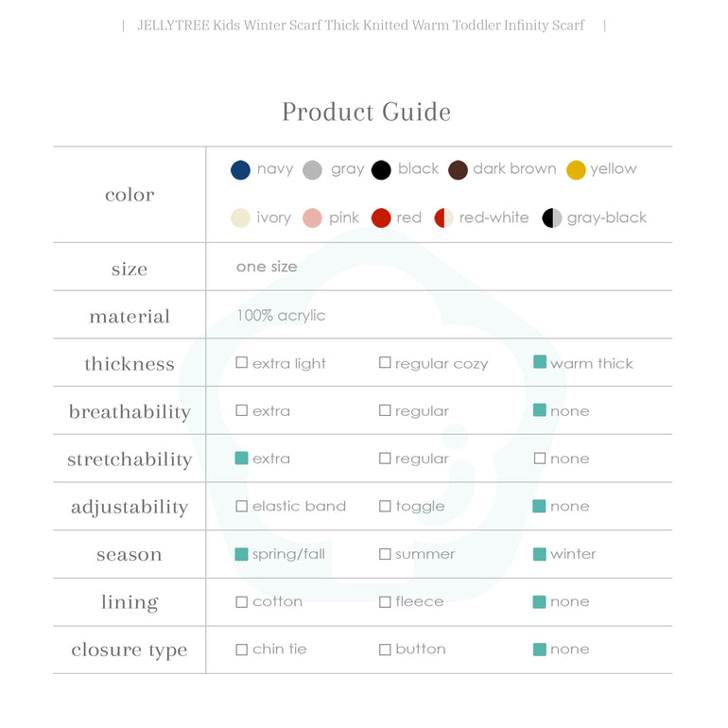
Task: Uncheck extra stretchability checkbox
Action: point(242,459)
